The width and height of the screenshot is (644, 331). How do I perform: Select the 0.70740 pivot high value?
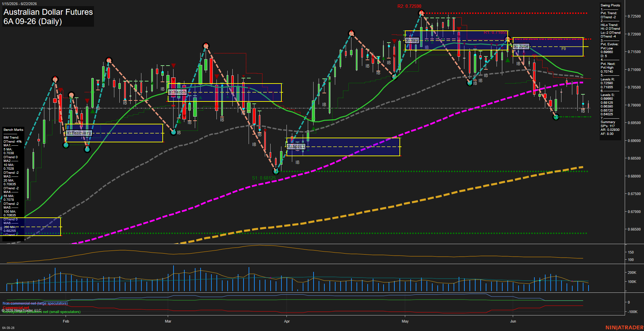point(607,72)
